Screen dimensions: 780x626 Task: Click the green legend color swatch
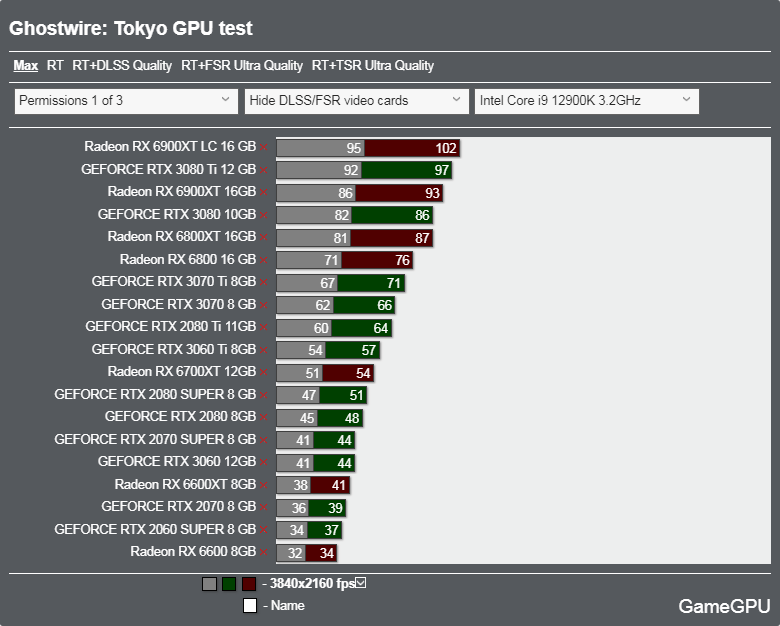229,584
